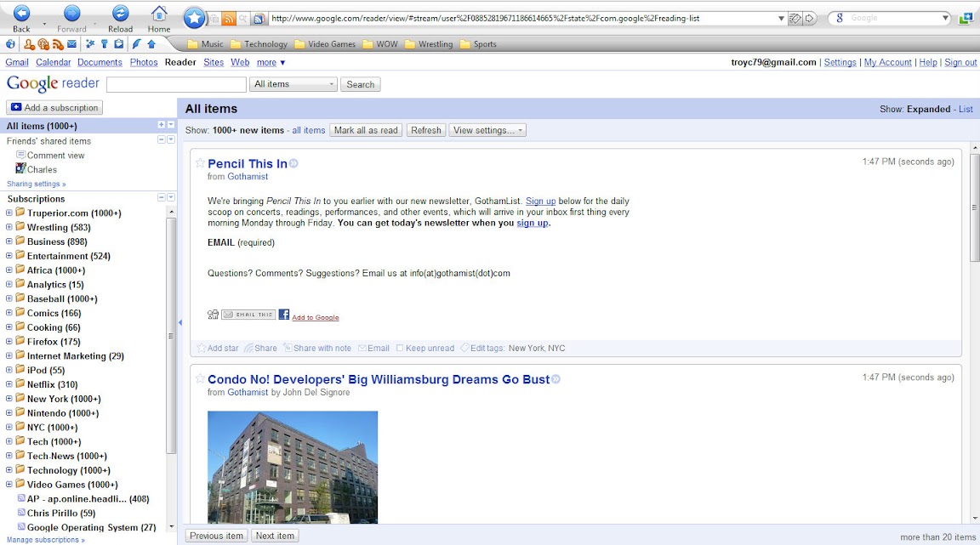Click the Search button
Image resolution: width=980 pixels, height=545 pixels.
point(360,84)
